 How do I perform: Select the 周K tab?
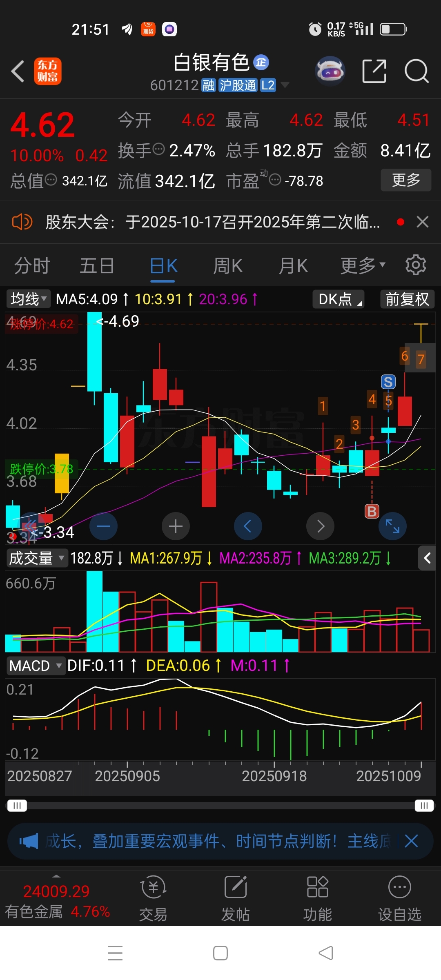click(228, 266)
